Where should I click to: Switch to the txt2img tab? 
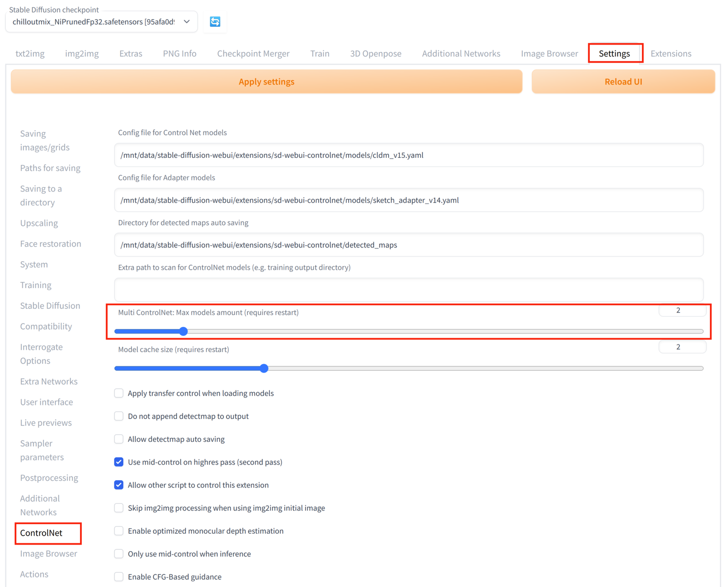coord(30,53)
